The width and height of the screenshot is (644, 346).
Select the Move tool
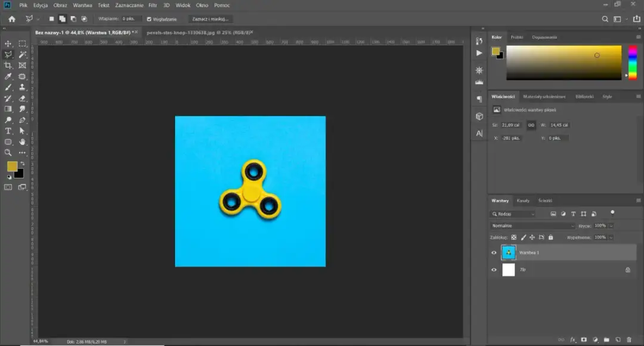tap(8, 44)
